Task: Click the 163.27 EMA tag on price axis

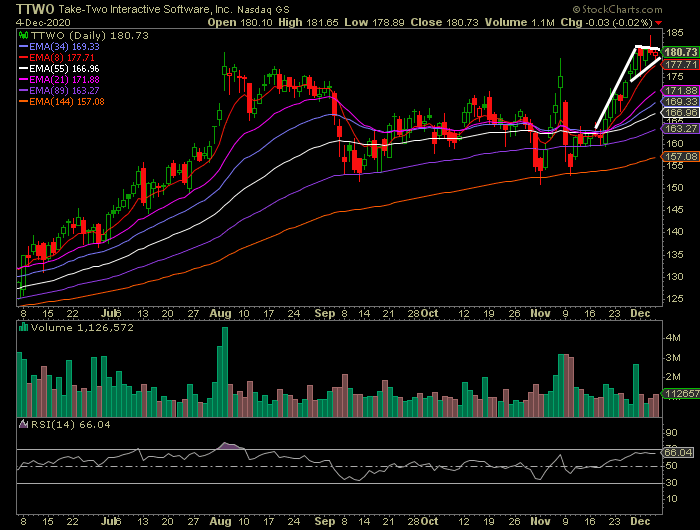Action: pyautogui.click(x=680, y=129)
